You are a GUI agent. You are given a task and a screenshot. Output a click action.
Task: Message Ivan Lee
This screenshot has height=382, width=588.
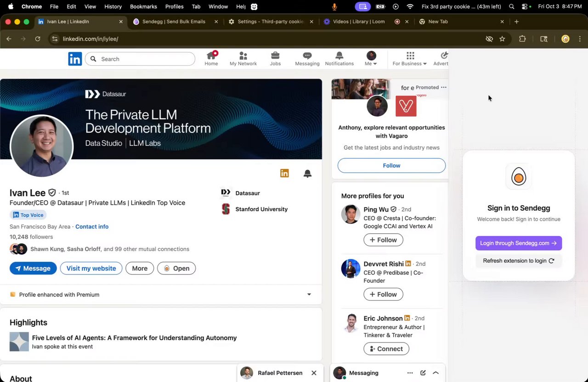click(33, 268)
